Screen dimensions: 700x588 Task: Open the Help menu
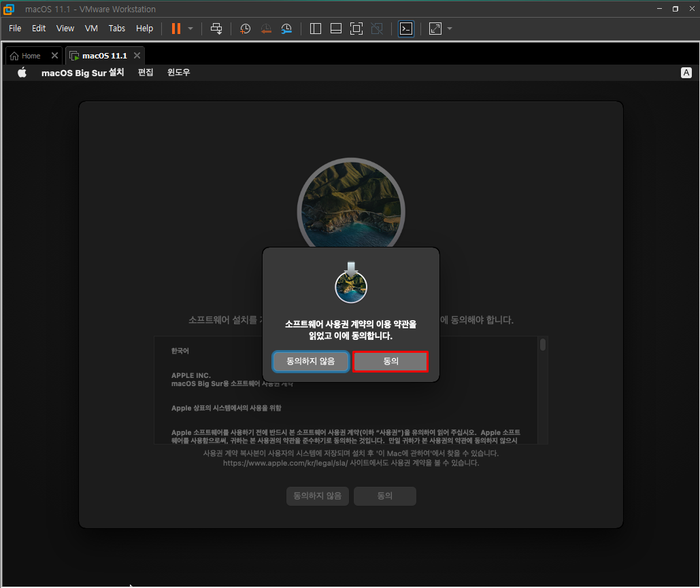(x=145, y=28)
